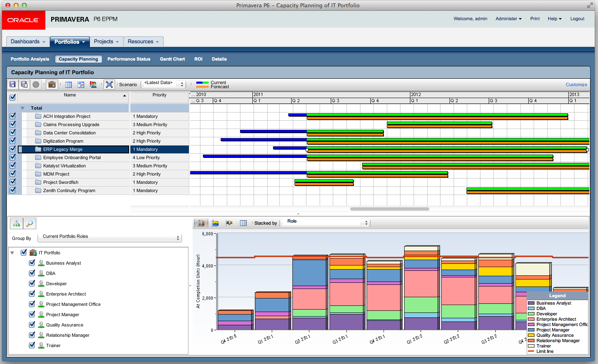This screenshot has width=598, height=364.
Task: Click the Oracle logo
Action: (24, 20)
